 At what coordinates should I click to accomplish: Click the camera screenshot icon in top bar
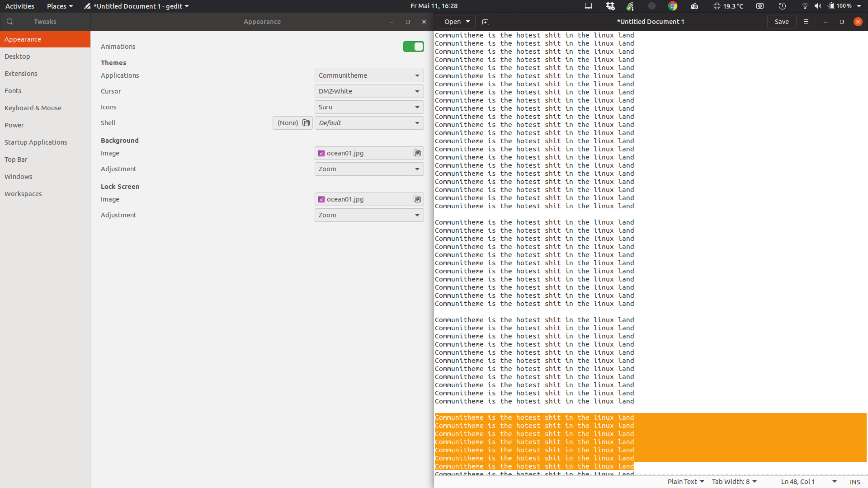pos(760,6)
